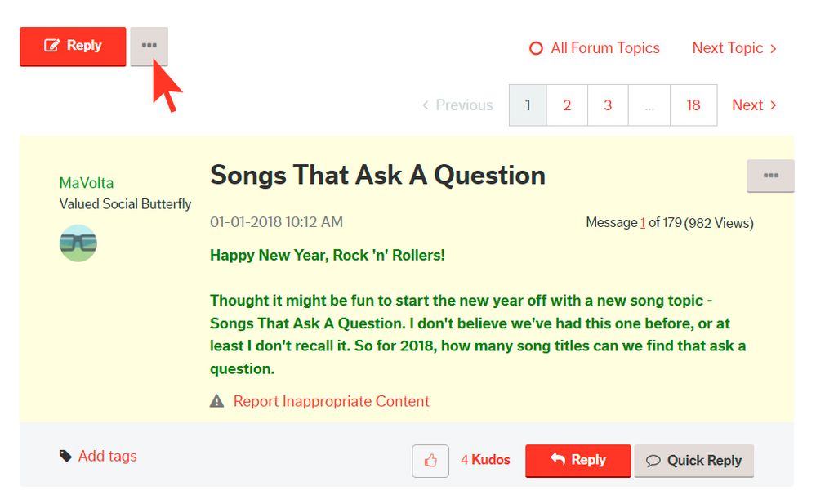816x504 pixels.
Task: Click the warning triangle report icon
Action: [x=216, y=401]
